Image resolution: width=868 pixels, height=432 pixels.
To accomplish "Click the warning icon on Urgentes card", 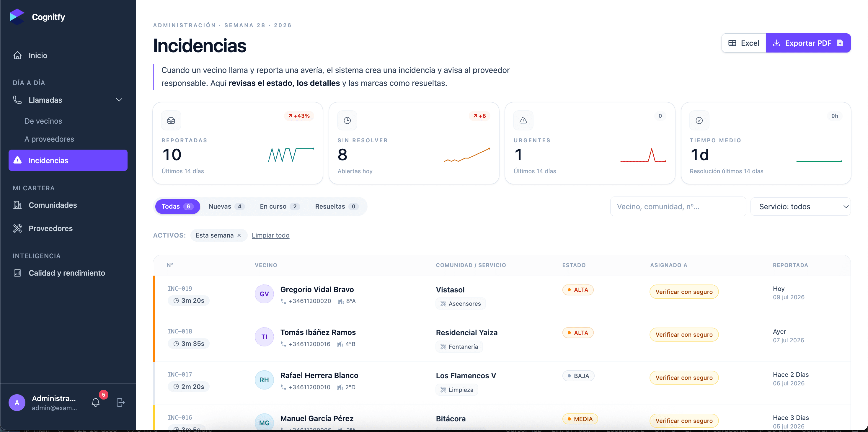I will pos(523,120).
